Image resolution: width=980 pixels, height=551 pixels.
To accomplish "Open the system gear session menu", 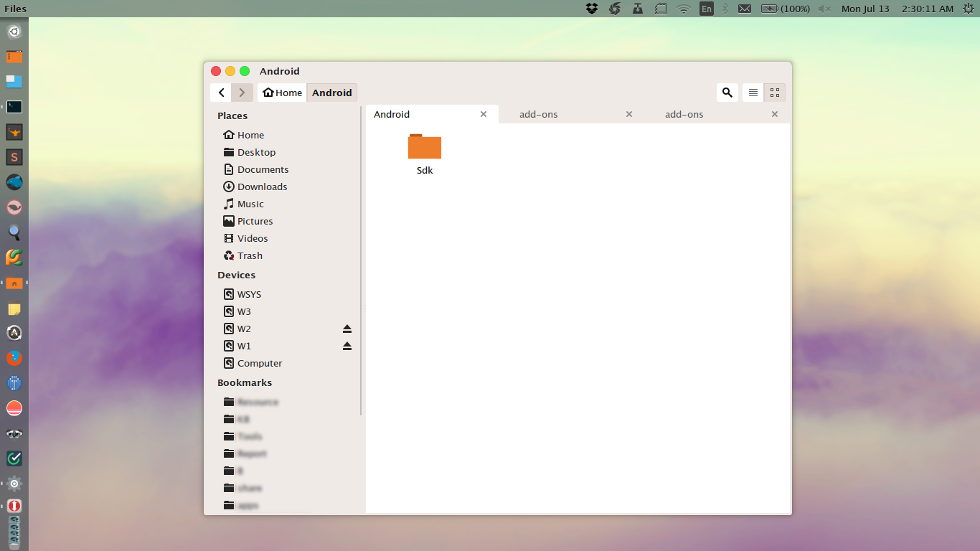I will pos(968,9).
